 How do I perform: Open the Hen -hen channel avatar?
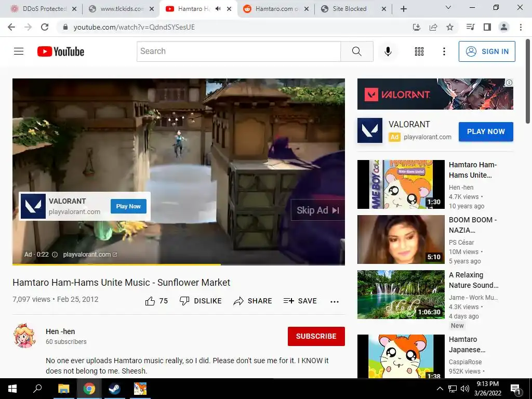coord(25,336)
